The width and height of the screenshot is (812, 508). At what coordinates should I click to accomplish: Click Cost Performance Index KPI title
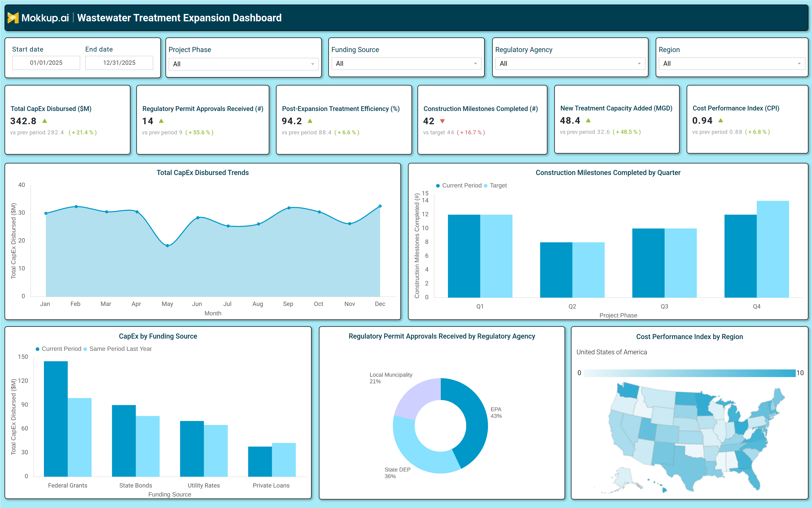pos(736,108)
